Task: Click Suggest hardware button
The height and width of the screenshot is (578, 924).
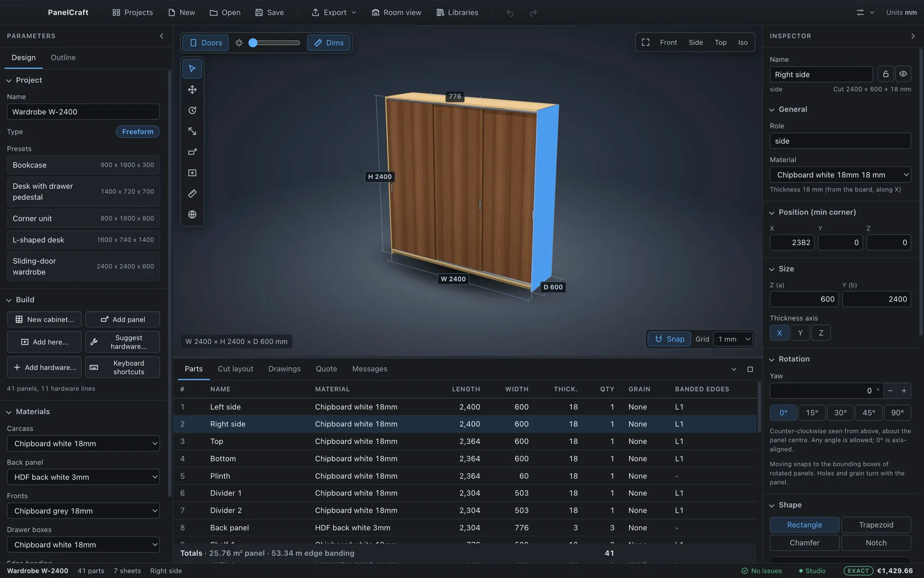Action: pyautogui.click(x=122, y=342)
